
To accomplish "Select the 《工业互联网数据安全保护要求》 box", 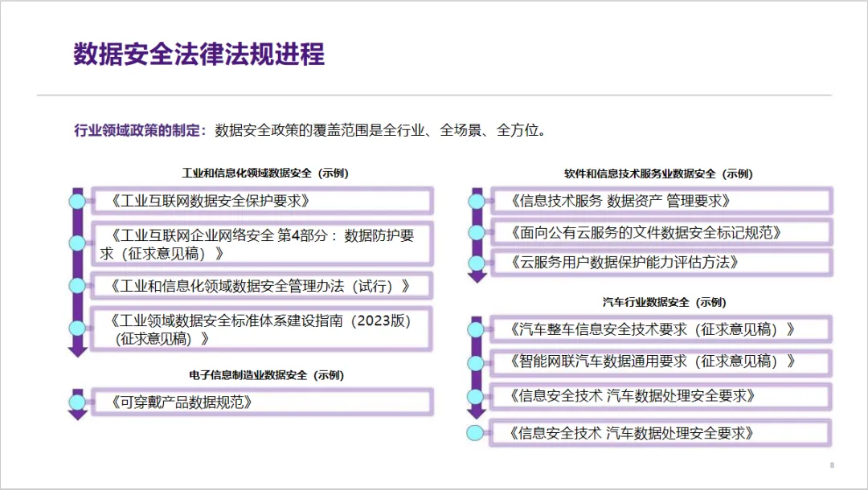I will [x=261, y=201].
